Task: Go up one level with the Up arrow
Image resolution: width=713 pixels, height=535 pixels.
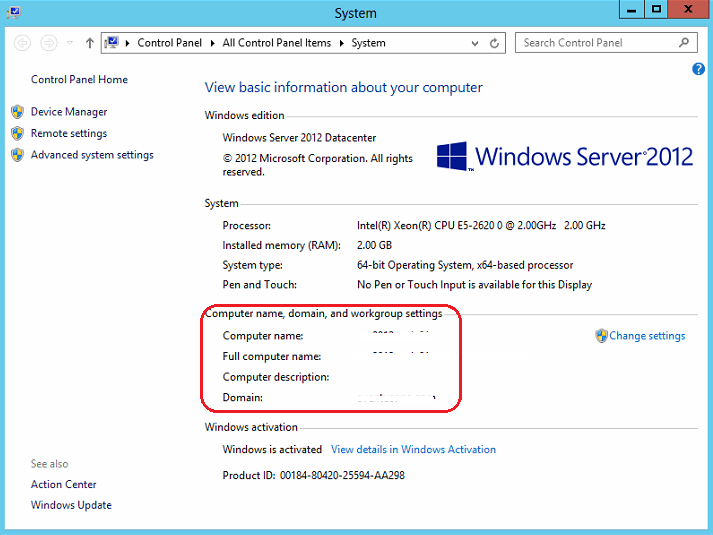Action: coord(90,43)
